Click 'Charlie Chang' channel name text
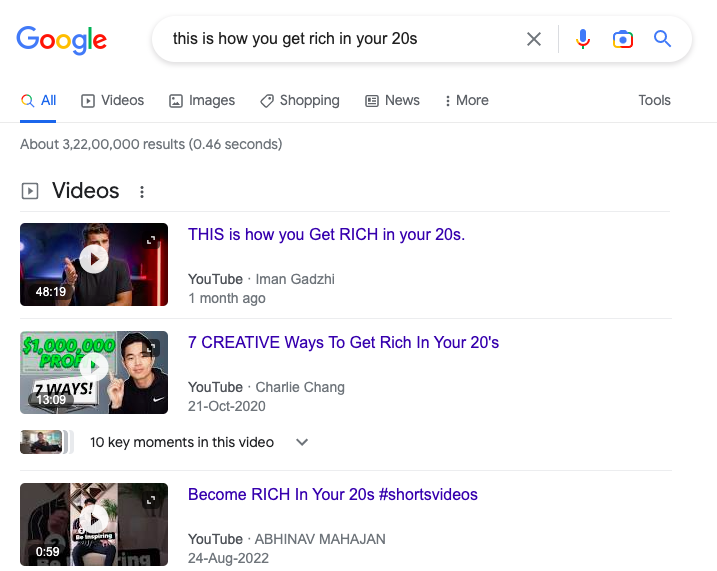717x571 pixels. 300,387
